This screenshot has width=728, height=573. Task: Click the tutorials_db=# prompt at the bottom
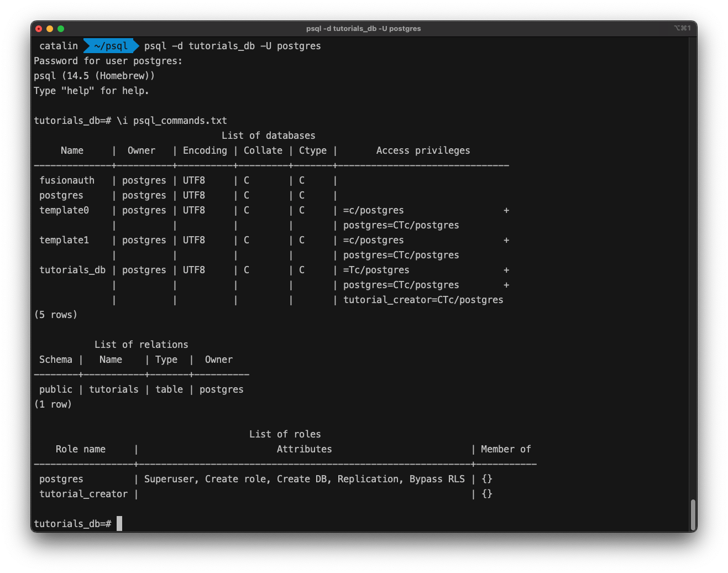72,523
